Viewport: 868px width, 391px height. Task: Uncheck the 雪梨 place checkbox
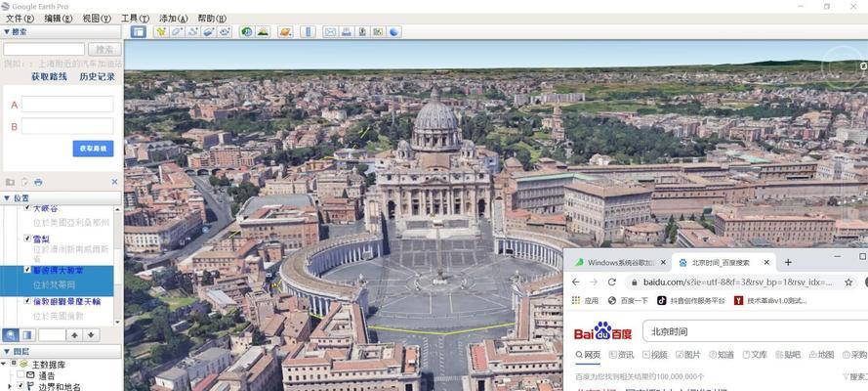point(27,239)
